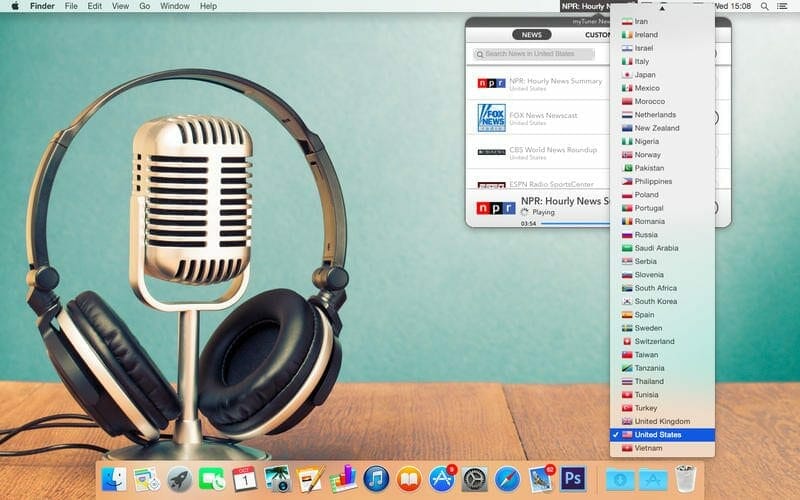The height and width of the screenshot is (500, 800).
Task: Choose Japan from the country list
Action: (646, 75)
